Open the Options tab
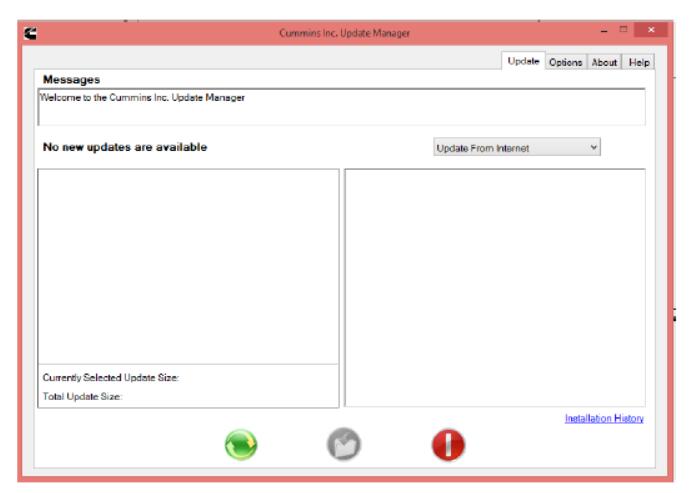 (565, 62)
